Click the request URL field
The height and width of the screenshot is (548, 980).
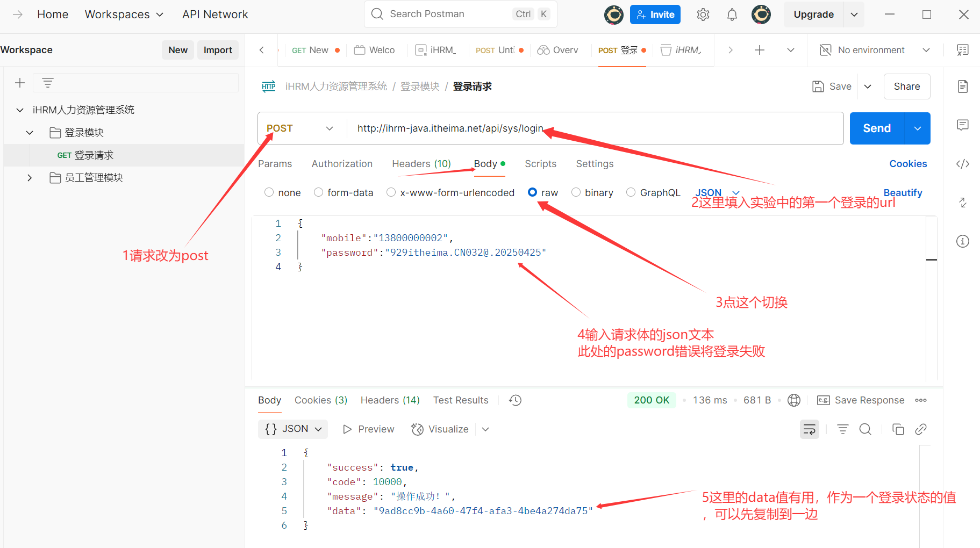595,128
